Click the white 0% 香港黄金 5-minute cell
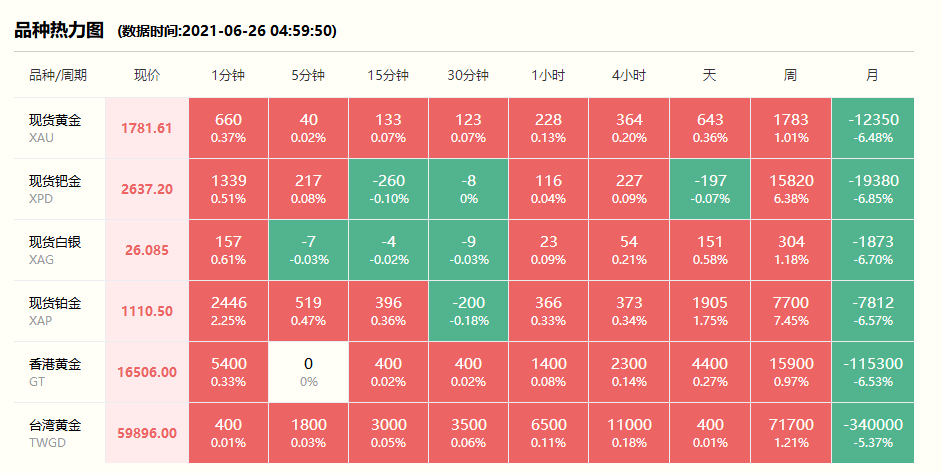Screen dimensions: 942x473 tap(308, 372)
